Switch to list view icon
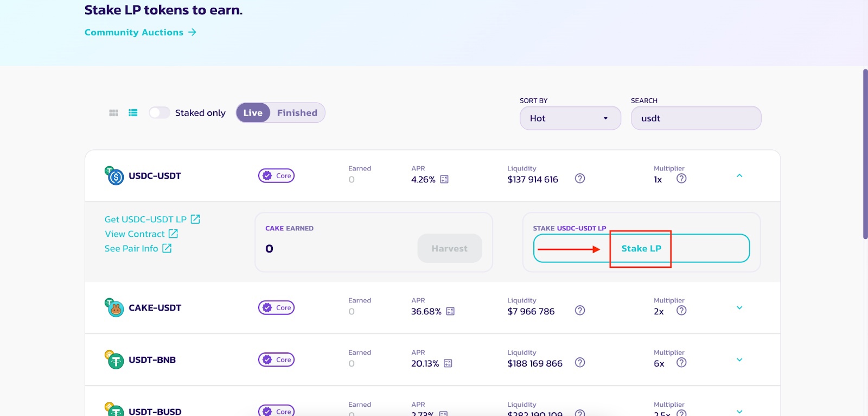 (133, 113)
